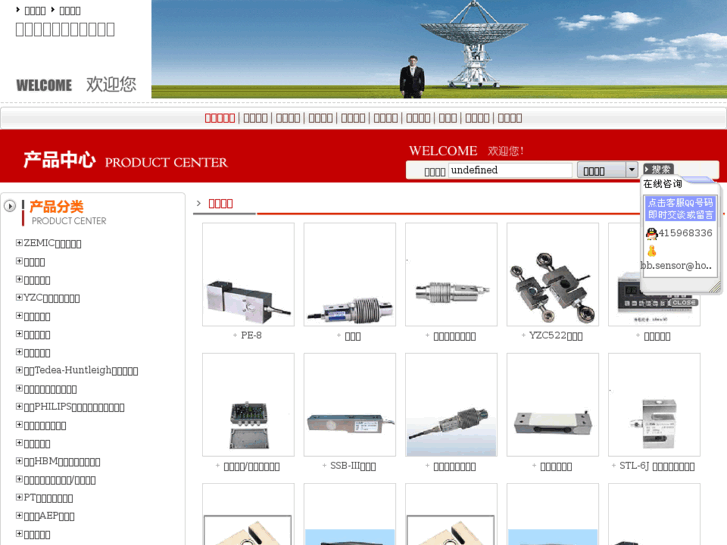
Task: Click the SSB-III product name link
Action: click(353, 466)
